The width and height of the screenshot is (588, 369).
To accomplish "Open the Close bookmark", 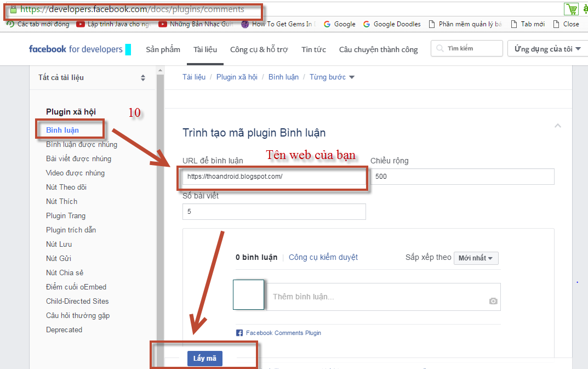I will [566, 24].
